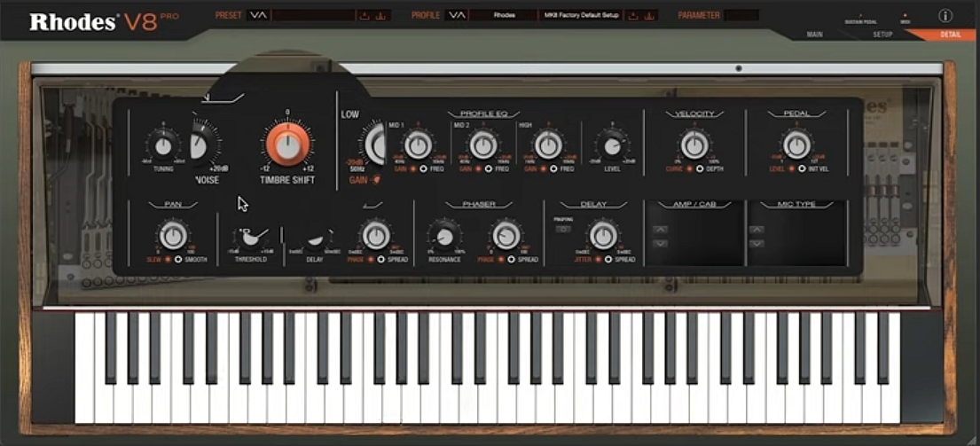Click the Mid 2 EQ knob
Screen dimensions: 980x446
(x=483, y=145)
